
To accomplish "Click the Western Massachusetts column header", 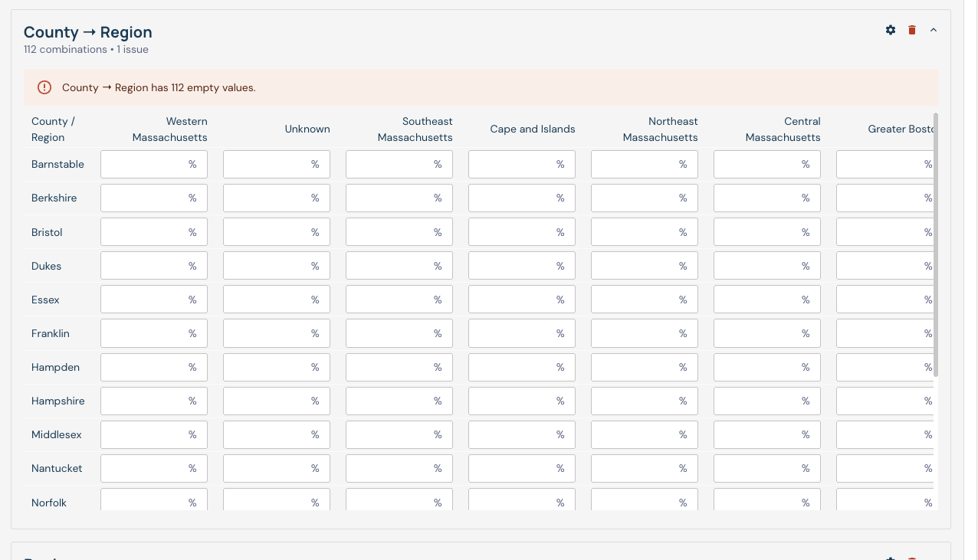I will point(170,129).
